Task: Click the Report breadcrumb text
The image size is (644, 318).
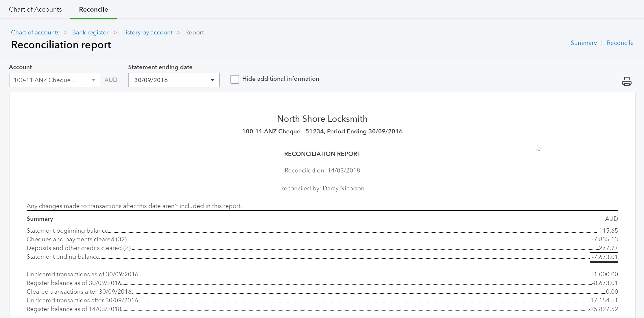Action: point(194,32)
